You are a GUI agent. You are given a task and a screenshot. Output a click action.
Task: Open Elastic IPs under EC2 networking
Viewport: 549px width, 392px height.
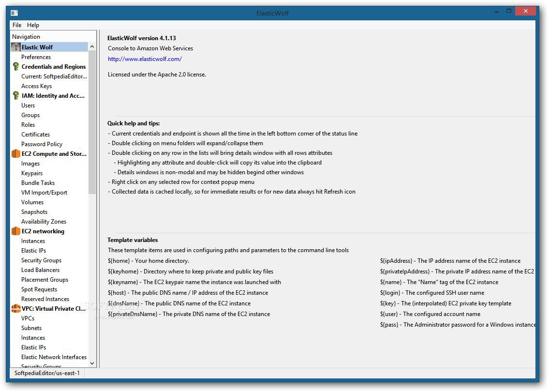tap(33, 251)
